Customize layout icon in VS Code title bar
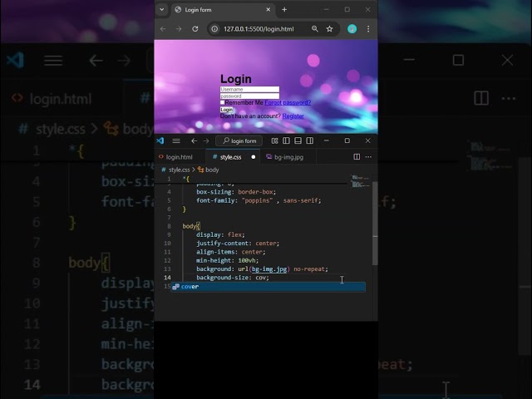Screen dimensions: 532x399 pos(275,140)
